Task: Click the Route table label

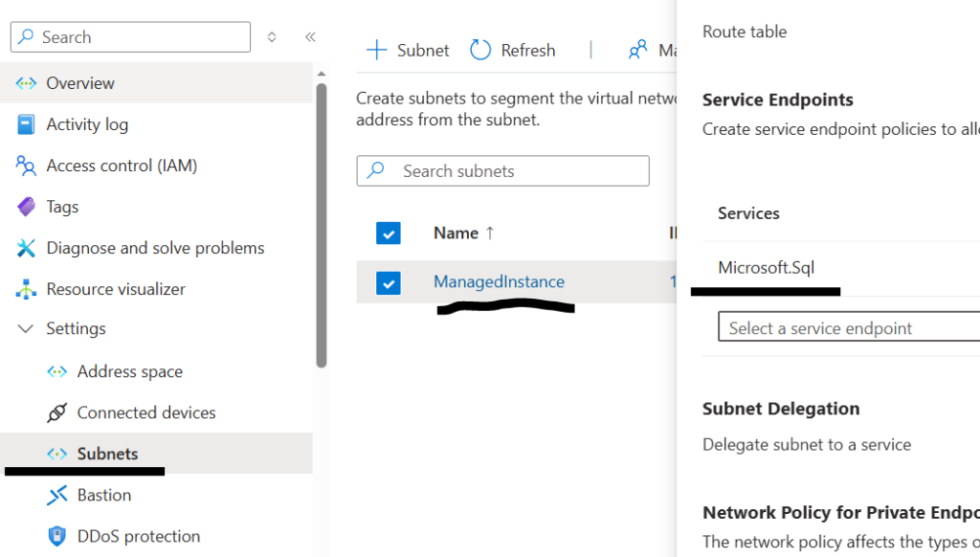Action: [745, 32]
